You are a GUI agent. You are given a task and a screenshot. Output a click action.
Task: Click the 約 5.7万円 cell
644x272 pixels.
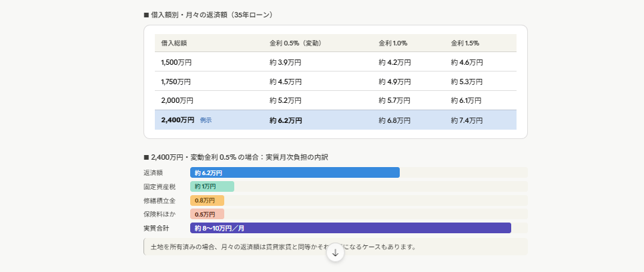pos(394,100)
